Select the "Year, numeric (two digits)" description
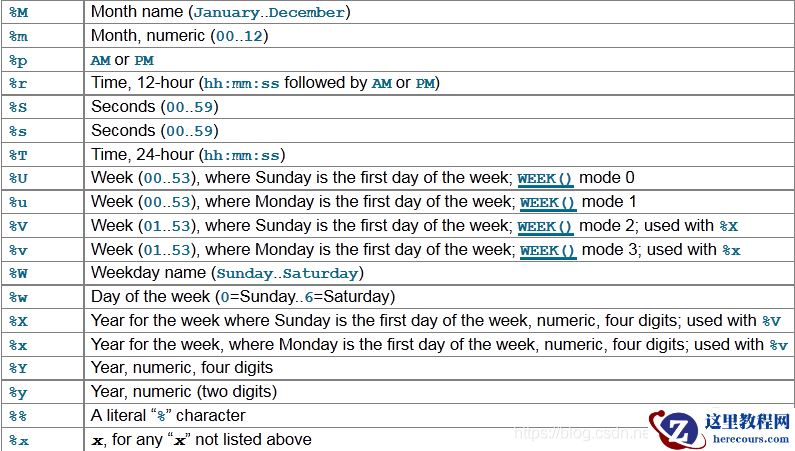795x451 pixels. (184, 392)
